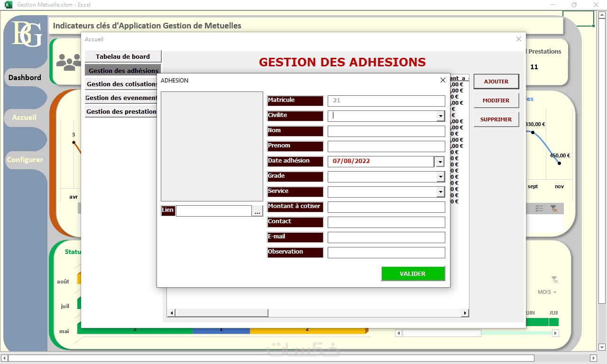Screen dimensions: 607x364
Task: Close the Accueil window
Action: (519, 39)
